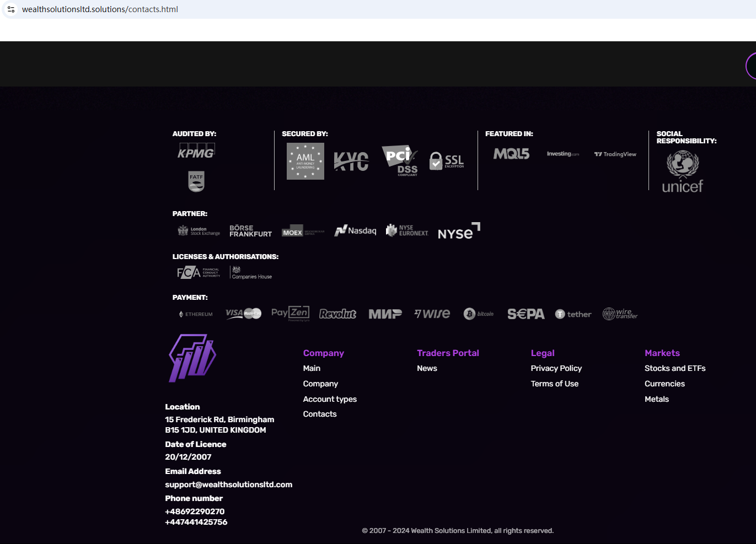The width and height of the screenshot is (756, 544).
Task: Click the SEPA payment logo
Action: pos(526,314)
